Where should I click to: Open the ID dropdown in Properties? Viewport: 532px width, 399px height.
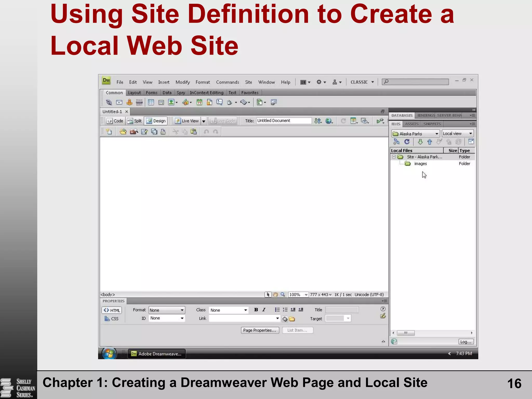coord(167,318)
